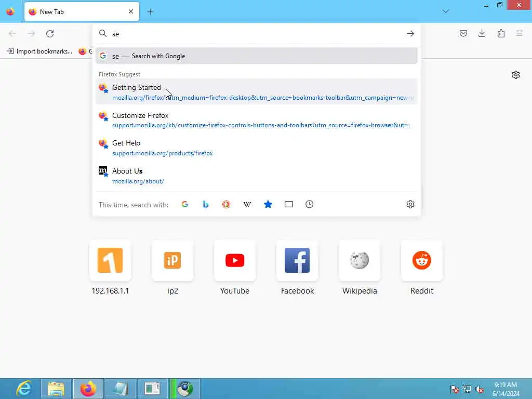Open Get Help suggestion
532x399 pixels.
(257, 148)
